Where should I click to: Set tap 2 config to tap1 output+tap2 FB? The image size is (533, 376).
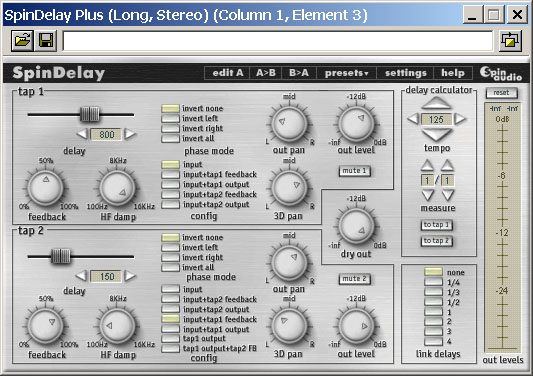click(x=170, y=348)
